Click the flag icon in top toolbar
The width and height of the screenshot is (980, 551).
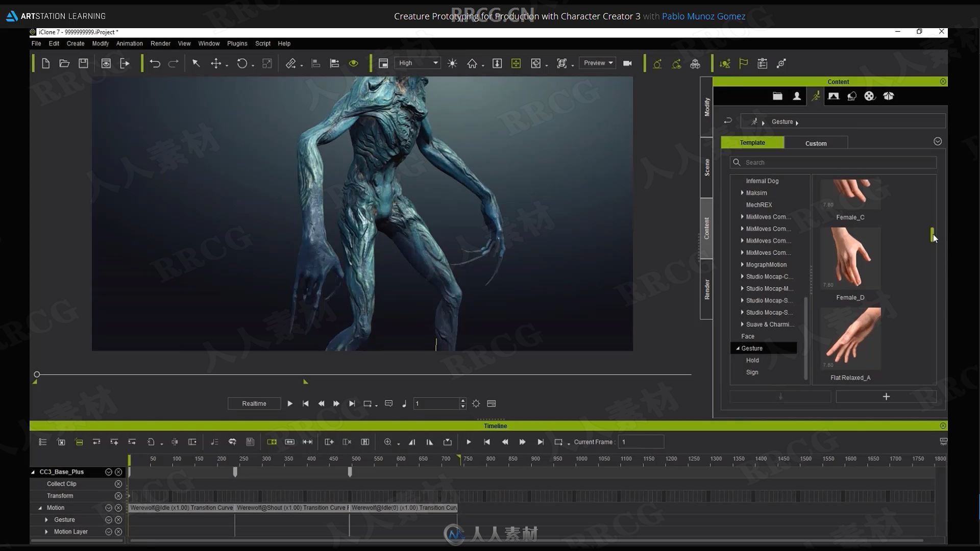[743, 63]
